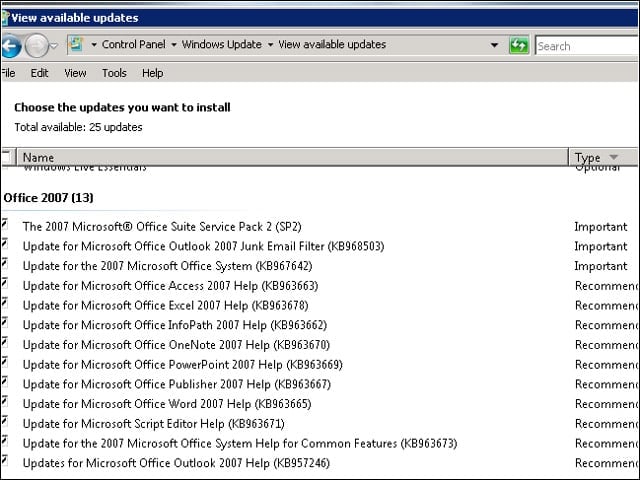Toggle checkbox for KB967642 update
Viewport: 640px width, 480px height.
[5, 263]
